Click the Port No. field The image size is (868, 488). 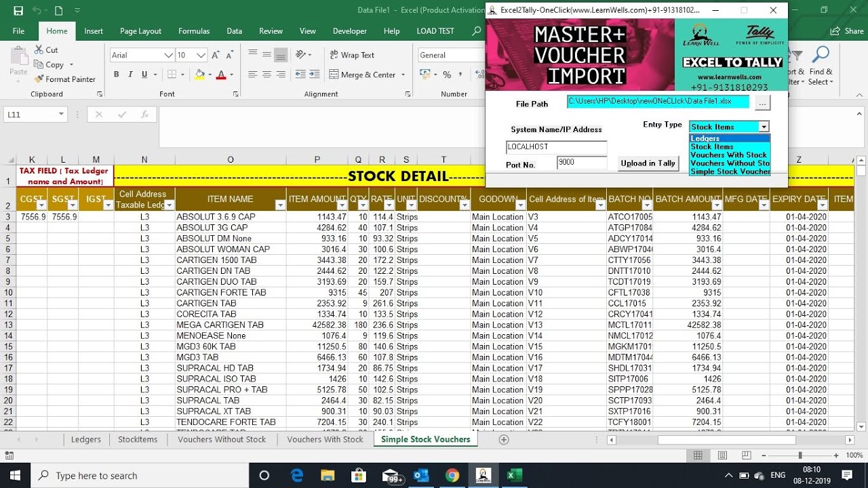(x=582, y=163)
